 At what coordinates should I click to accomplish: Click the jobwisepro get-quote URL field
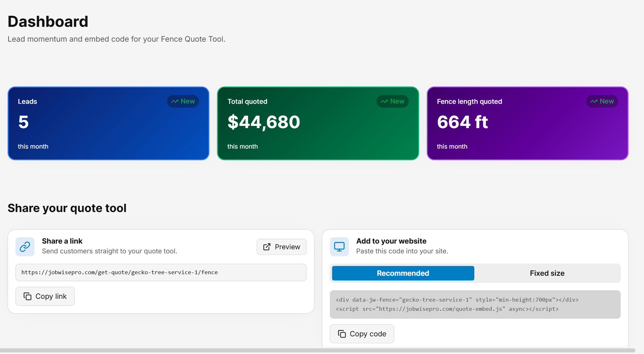click(161, 272)
